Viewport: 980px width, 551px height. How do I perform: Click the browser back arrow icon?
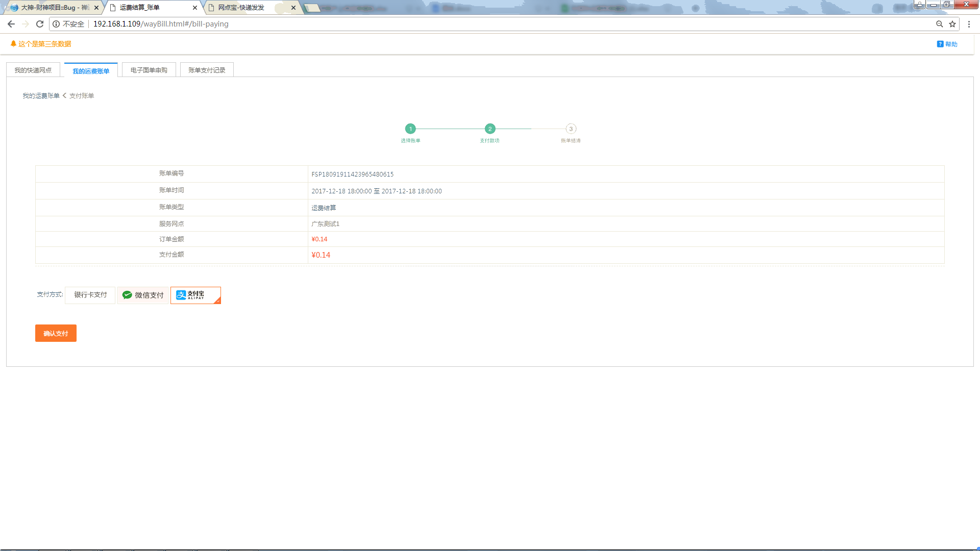[x=11, y=24]
